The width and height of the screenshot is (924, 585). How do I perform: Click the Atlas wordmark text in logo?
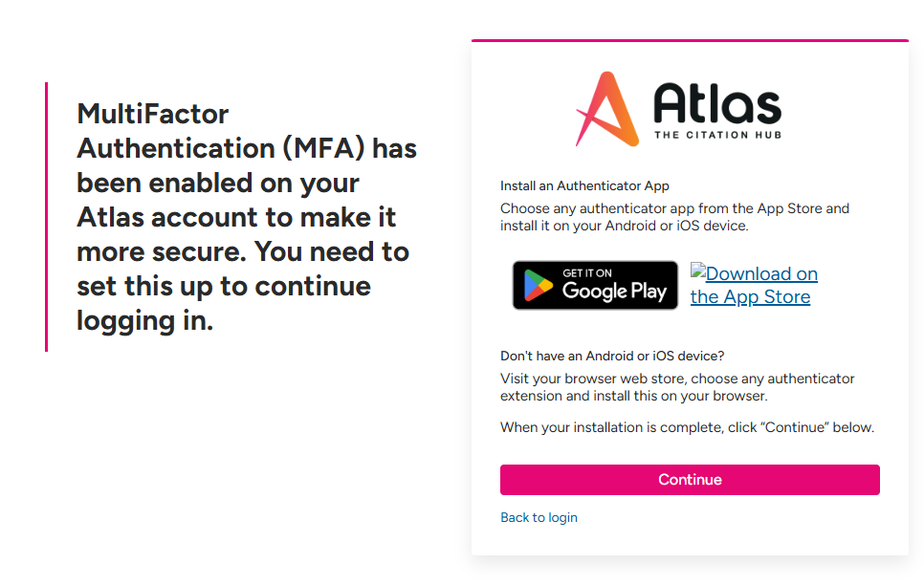(717, 102)
